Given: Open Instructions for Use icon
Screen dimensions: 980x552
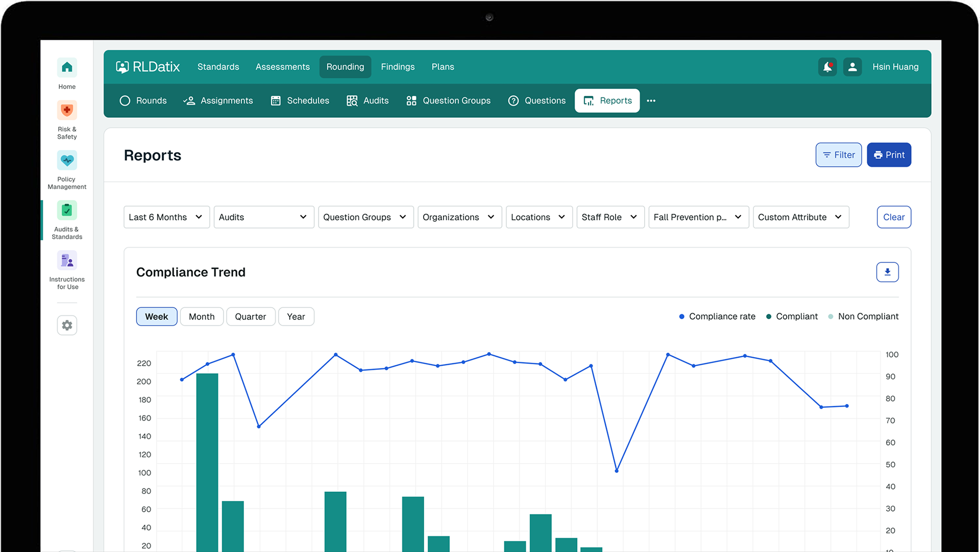Looking at the screenshot, I should [x=67, y=260].
